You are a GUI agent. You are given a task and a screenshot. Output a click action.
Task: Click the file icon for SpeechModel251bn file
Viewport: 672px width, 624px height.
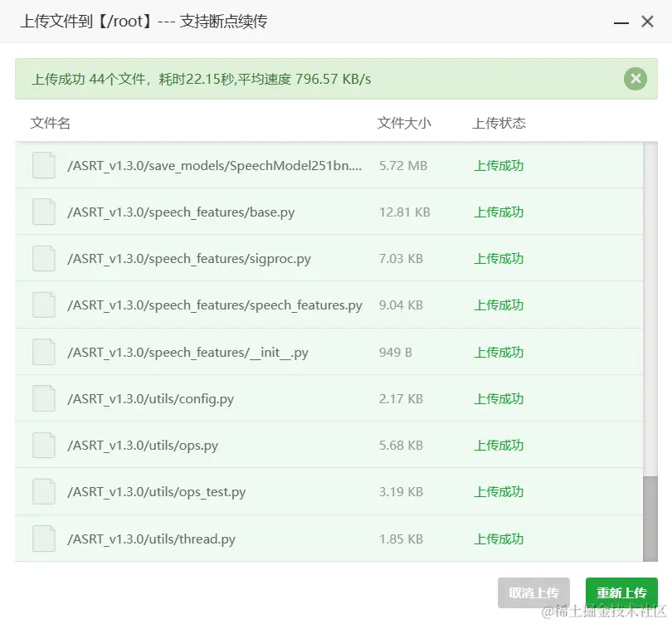(44, 165)
